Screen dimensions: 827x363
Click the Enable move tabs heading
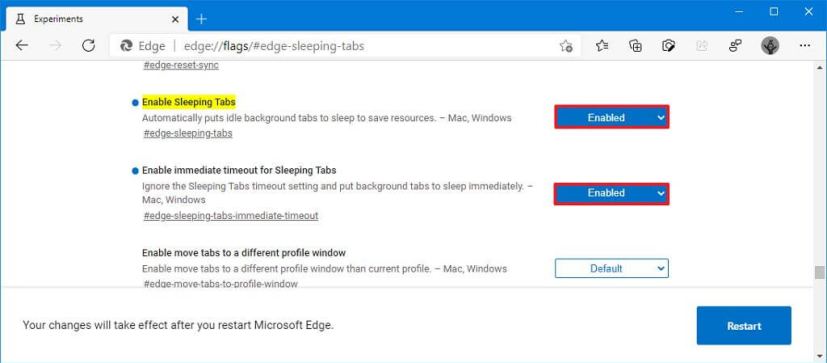244,253
